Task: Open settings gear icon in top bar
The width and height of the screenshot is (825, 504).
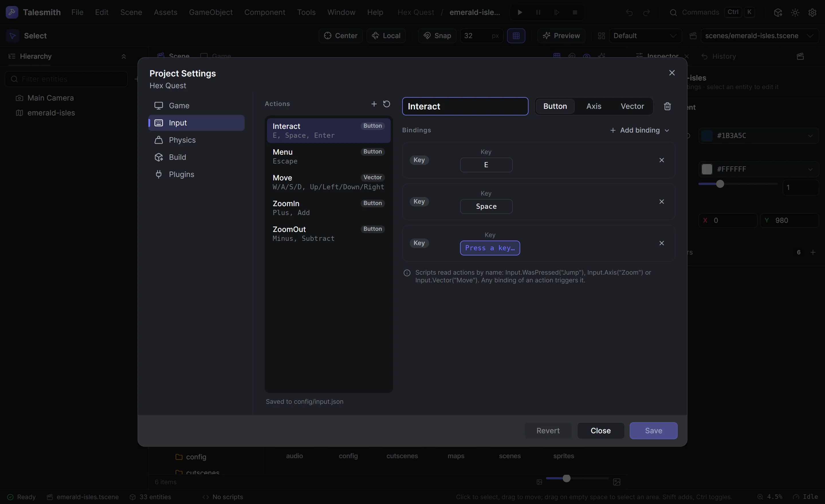Action: pyautogui.click(x=812, y=12)
